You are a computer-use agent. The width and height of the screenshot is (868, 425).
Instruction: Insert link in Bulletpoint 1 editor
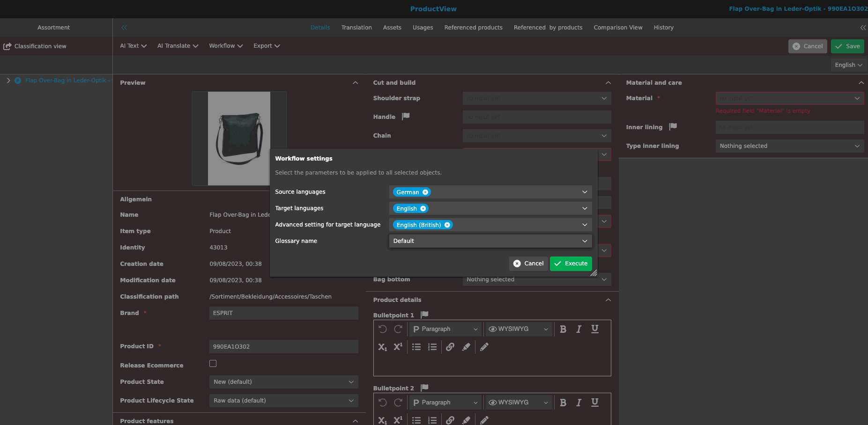click(450, 347)
